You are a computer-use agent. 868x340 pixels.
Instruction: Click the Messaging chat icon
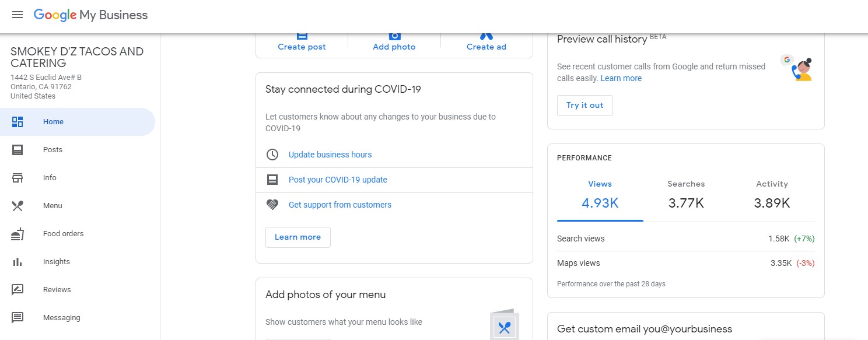click(17, 318)
